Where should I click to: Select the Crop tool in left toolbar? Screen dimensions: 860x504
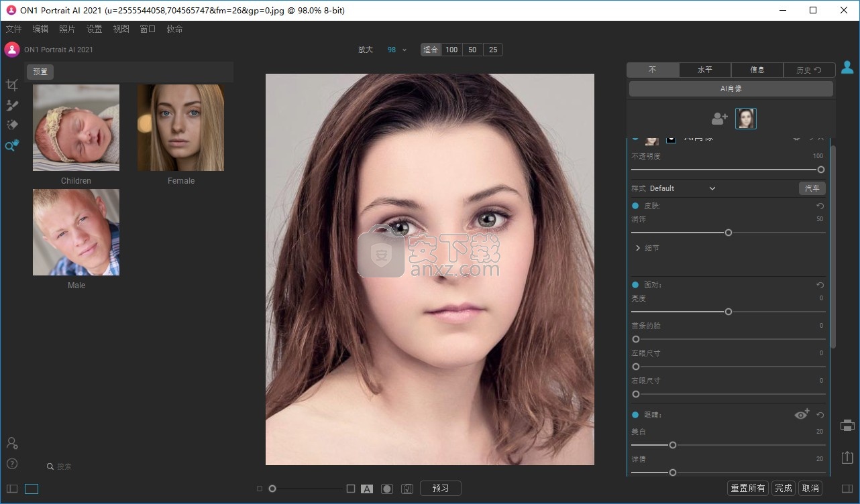coord(11,85)
